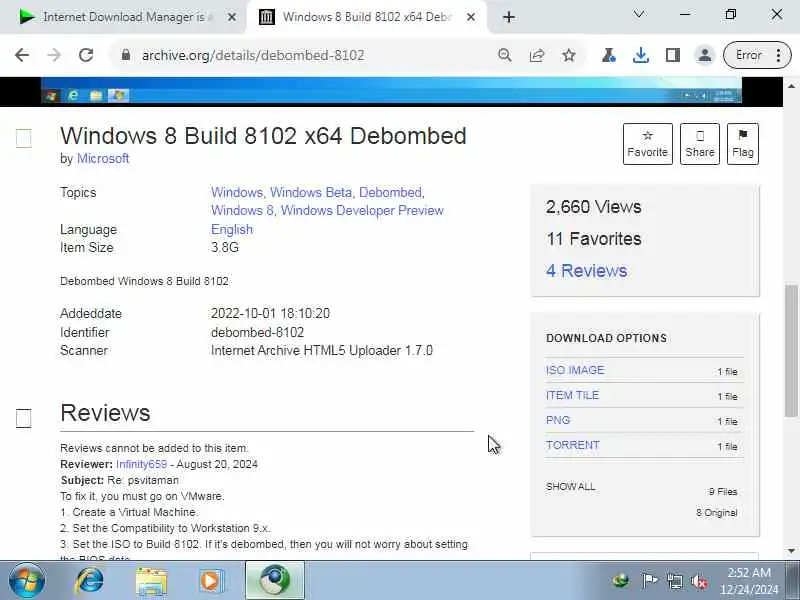Open the Debombed topic link

[390, 192]
